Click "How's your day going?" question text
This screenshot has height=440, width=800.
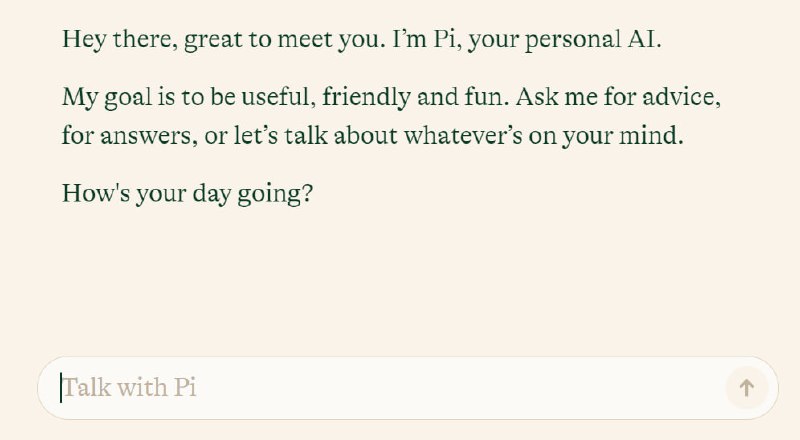click(188, 193)
